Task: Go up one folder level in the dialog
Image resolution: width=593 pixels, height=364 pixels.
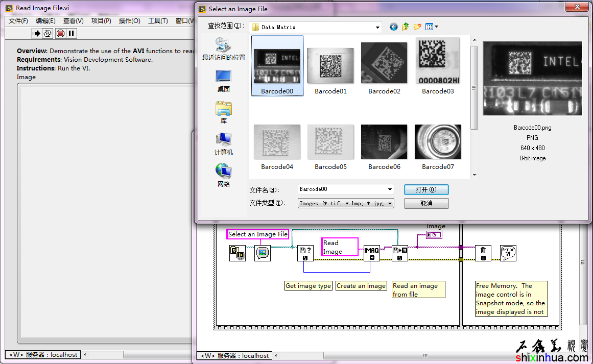Action: click(x=406, y=27)
